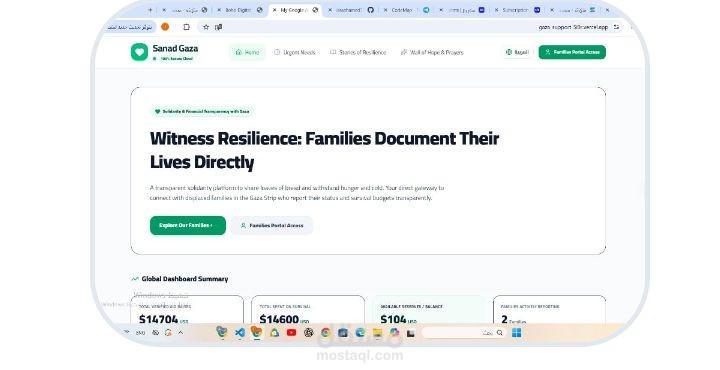Open Microsoft Edge from the taskbar
The height and width of the screenshot is (370, 720).
pos(360,333)
